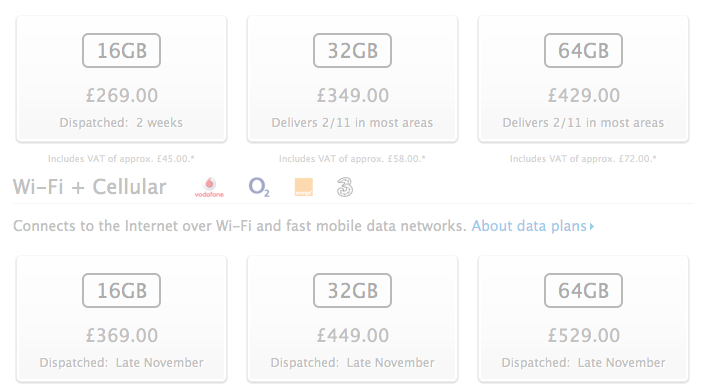
Task: Click the Wi-Fi + Cellular heading
Action: click(90, 187)
